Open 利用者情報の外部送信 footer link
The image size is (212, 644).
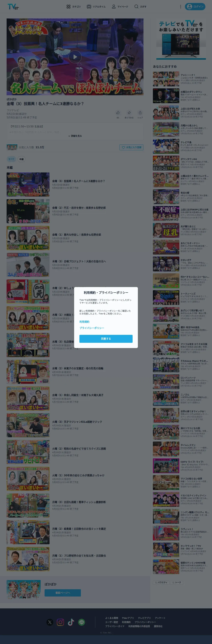pos(139,626)
